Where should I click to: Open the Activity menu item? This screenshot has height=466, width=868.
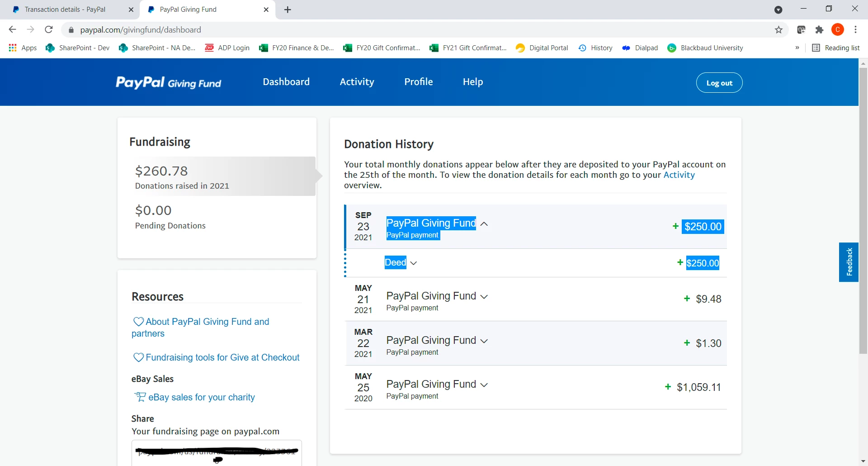[357, 82]
